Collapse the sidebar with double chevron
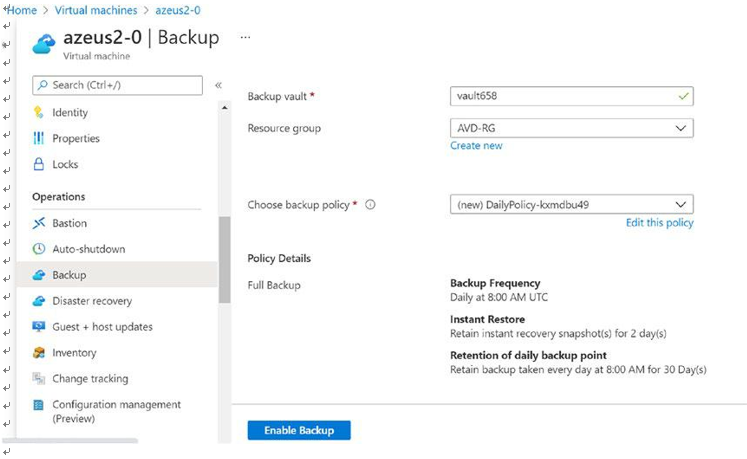The height and width of the screenshot is (459, 747). pos(218,85)
